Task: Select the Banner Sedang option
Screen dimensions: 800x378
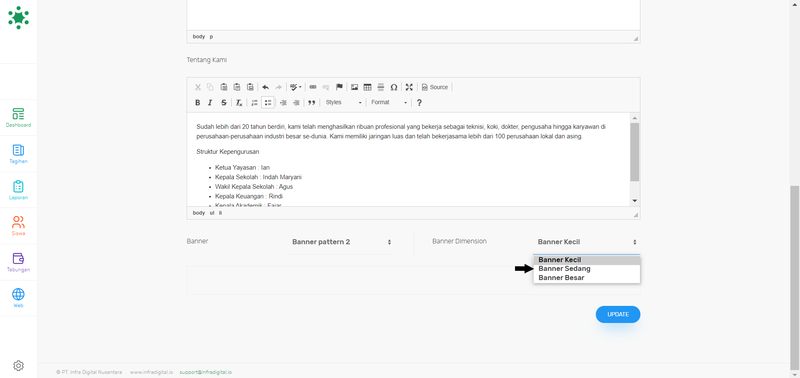Action: pyautogui.click(x=587, y=269)
